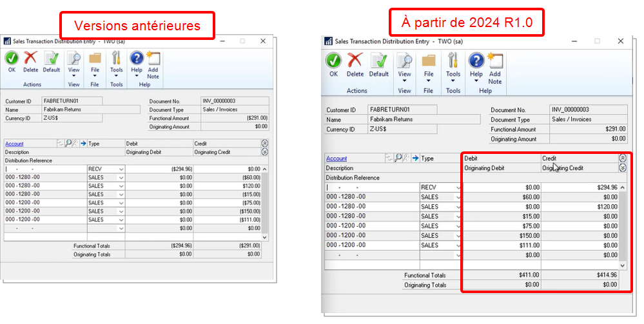The image size is (644, 324).
Task: Open File folder icon in 2024 R1.0 window
Action: click(x=429, y=61)
